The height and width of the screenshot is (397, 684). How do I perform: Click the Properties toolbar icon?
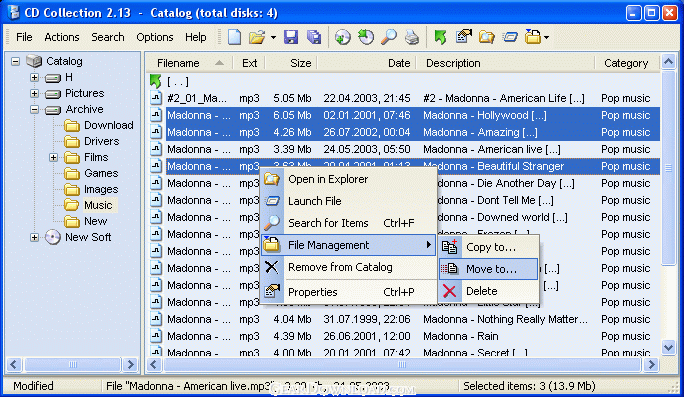point(464,37)
